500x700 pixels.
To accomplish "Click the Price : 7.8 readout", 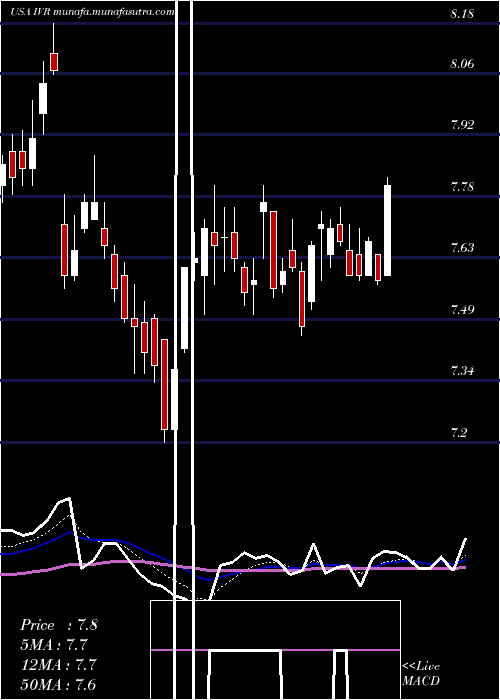I will pyautogui.click(x=59, y=625).
